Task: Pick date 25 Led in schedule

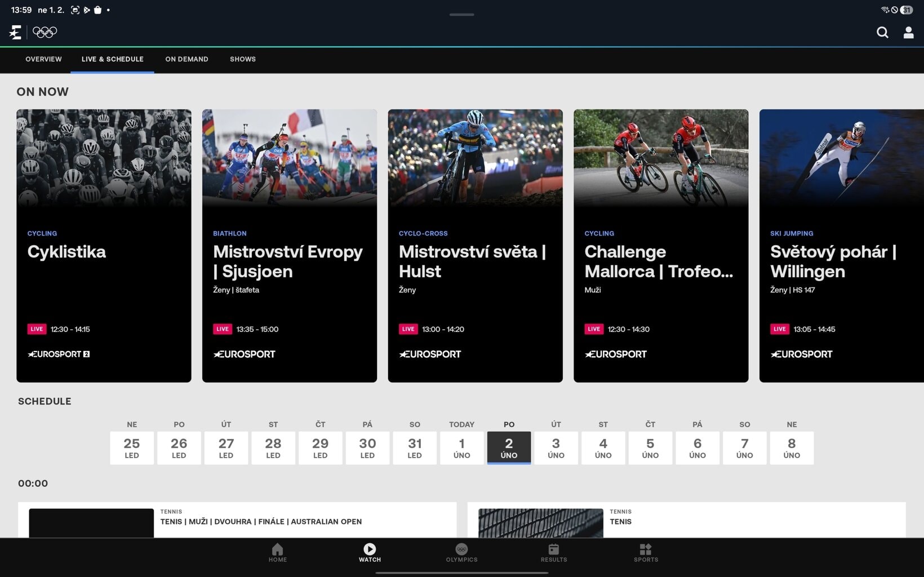Action: click(132, 447)
